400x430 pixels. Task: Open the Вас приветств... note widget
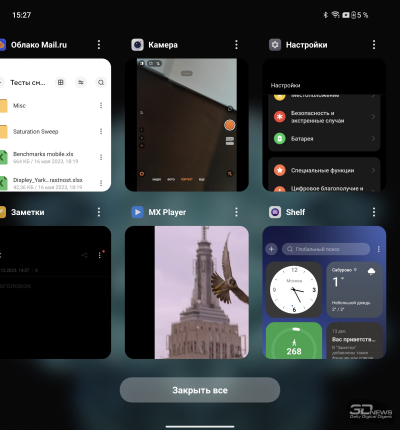354,340
